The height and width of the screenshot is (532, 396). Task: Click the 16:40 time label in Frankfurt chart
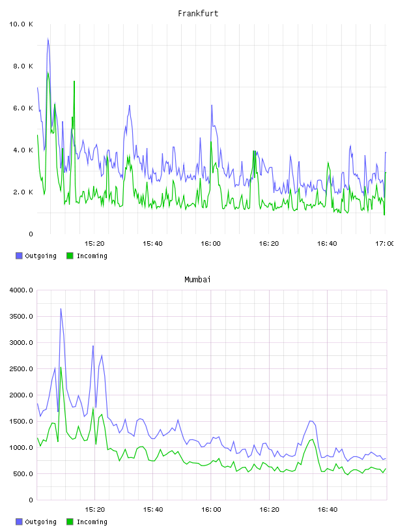click(327, 244)
